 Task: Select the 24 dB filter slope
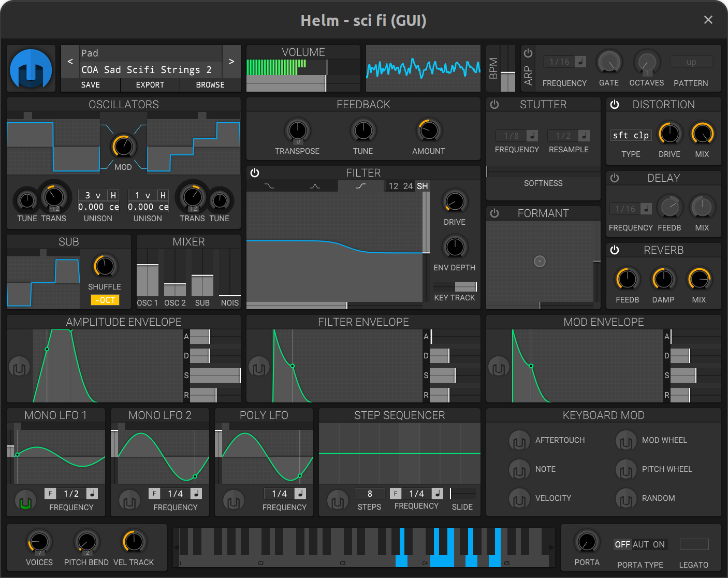[x=408, y=186]
